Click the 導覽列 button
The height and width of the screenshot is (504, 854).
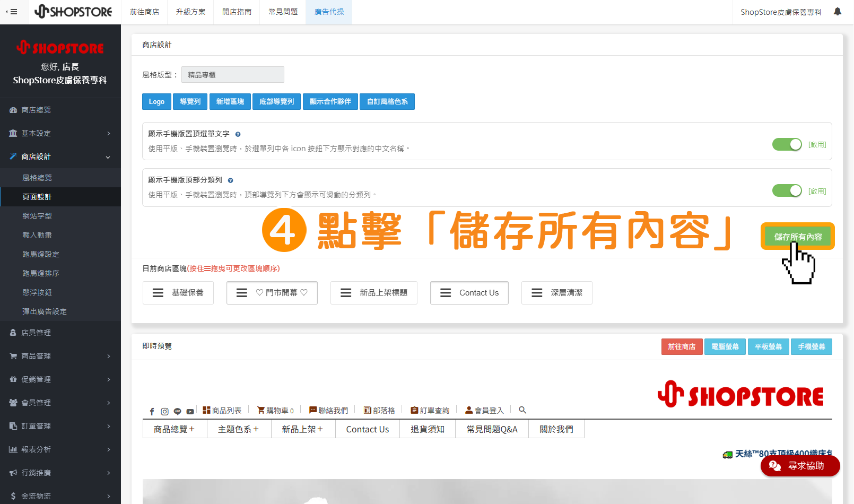(190, 101)
